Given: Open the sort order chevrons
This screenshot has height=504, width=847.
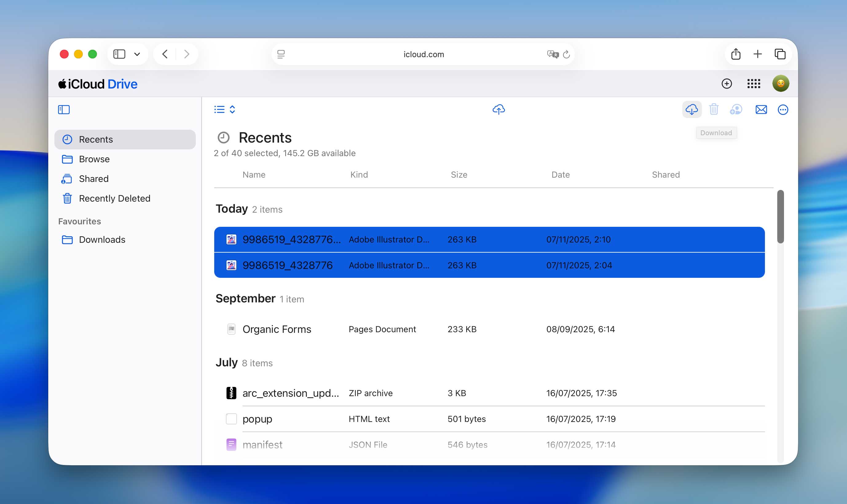Looking at the screenshot, I should tap(232, 109).
